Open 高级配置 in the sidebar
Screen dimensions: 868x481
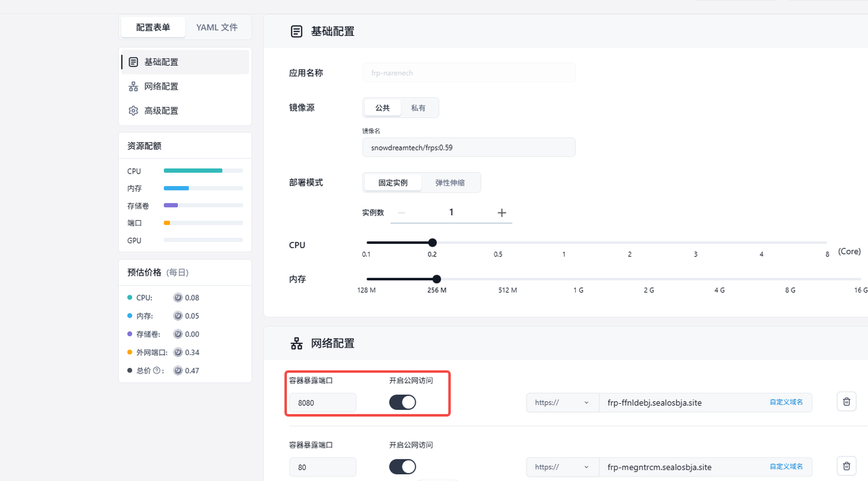(185, 110)
